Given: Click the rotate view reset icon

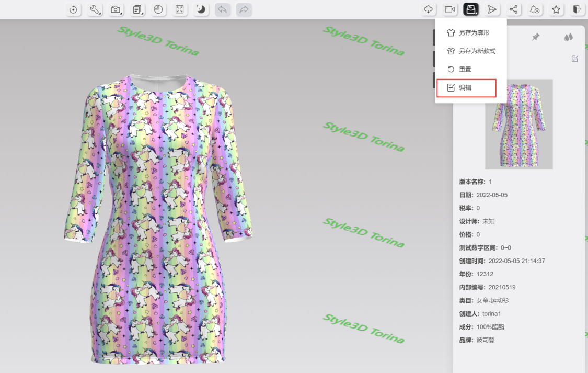Looking at the screenshot, I should coord(73,9).
